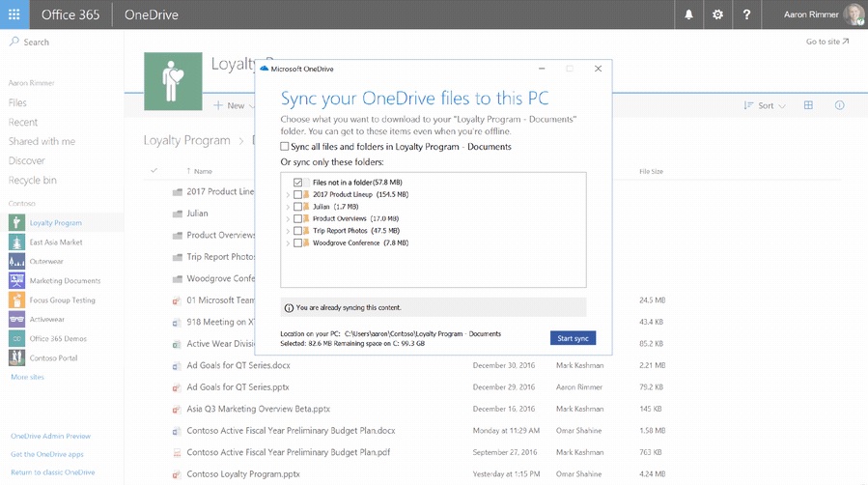Open the More sites link
The height and width of the screenshot is (485, 868).
click(x=28, y=377)
